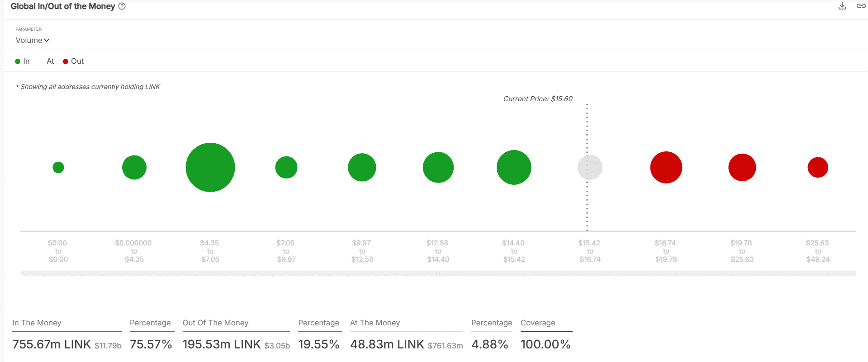This screenshot has height=362, width=868.
Task: Click the At The Money stat label
Action: [375, 323]
